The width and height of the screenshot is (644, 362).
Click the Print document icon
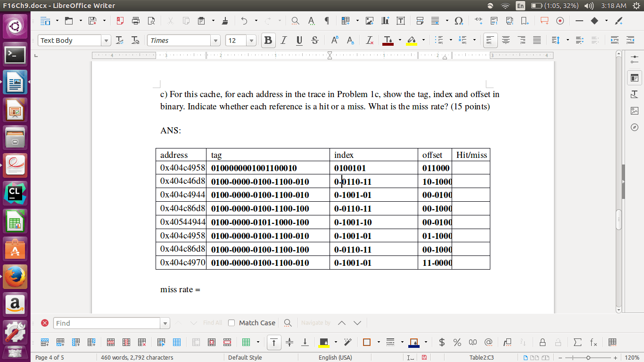(x=136, y=21)
